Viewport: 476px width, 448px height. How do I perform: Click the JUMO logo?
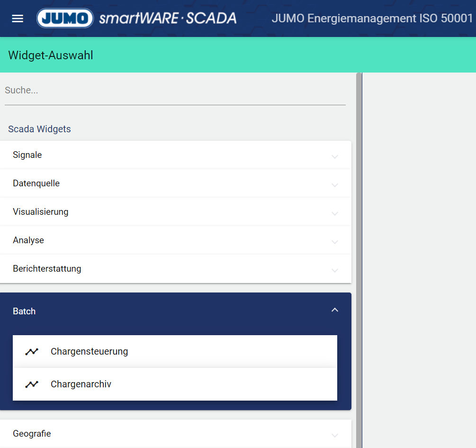[x=65, y=18]
